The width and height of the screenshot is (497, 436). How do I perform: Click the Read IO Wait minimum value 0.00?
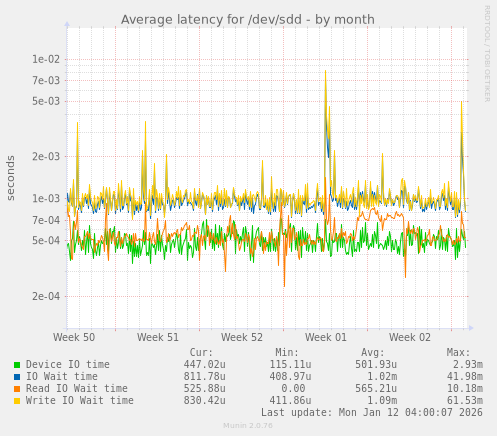tap(293, 388)
